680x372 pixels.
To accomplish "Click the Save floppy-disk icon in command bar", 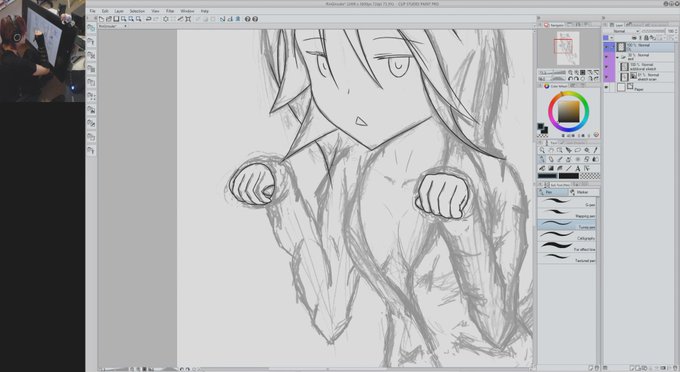I will coord(116,19).
